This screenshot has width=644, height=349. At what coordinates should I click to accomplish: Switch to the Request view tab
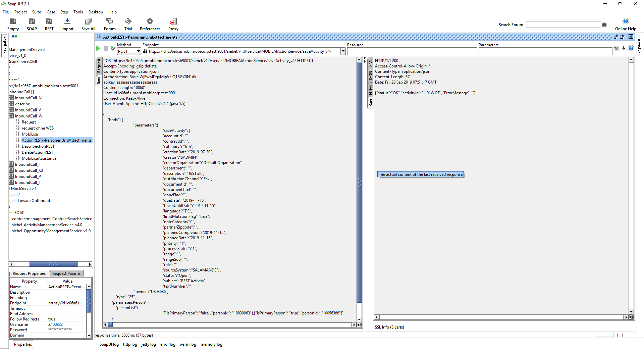[x=99, y=66]
